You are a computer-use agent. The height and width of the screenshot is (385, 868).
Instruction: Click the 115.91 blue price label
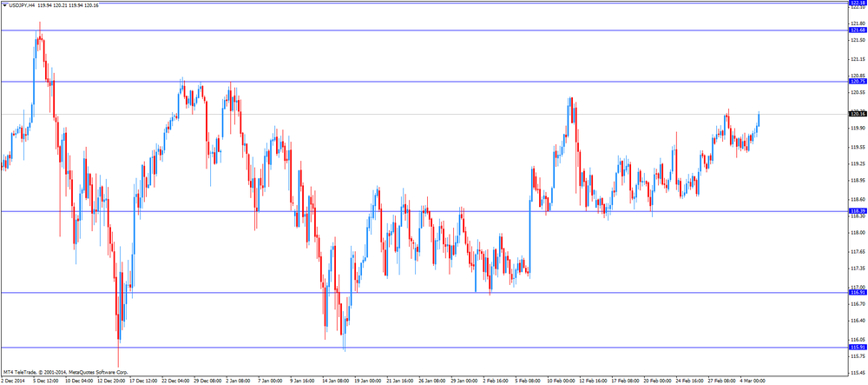click(x=858, y=347)
